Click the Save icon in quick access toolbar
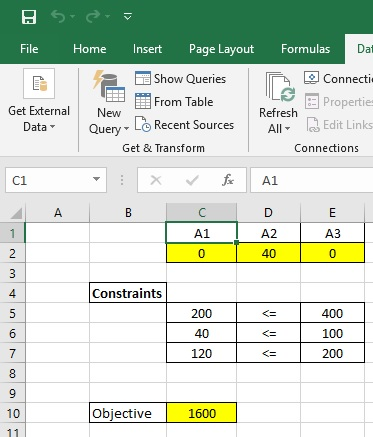Viewport: 373px width, 437px height. click(29, 17)
